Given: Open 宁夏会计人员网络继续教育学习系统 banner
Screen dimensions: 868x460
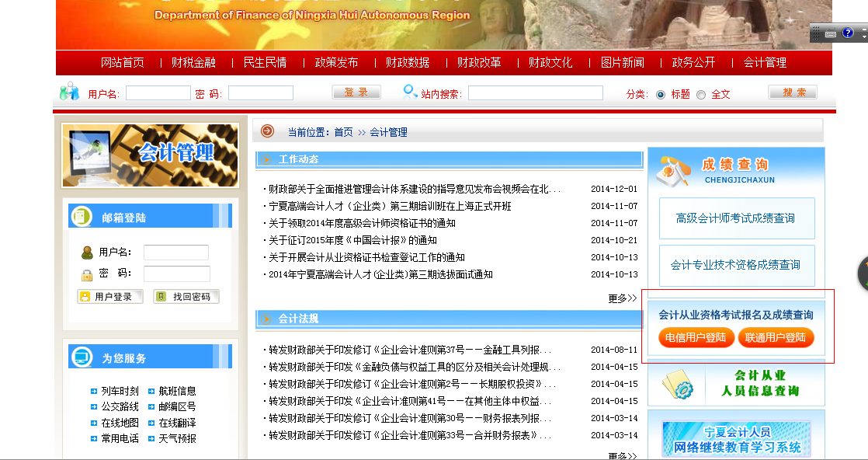Looking at the screenshot, I should click(737, 438).
